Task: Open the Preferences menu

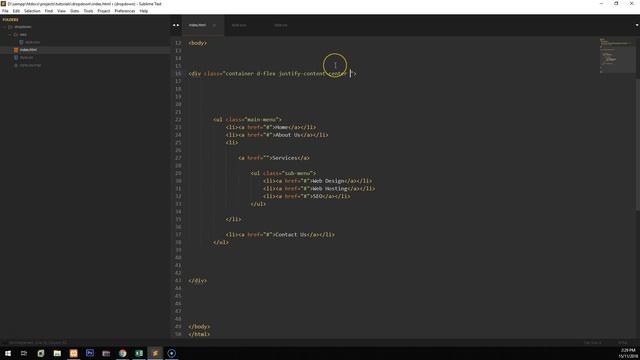Action: (x=124, y=11)
